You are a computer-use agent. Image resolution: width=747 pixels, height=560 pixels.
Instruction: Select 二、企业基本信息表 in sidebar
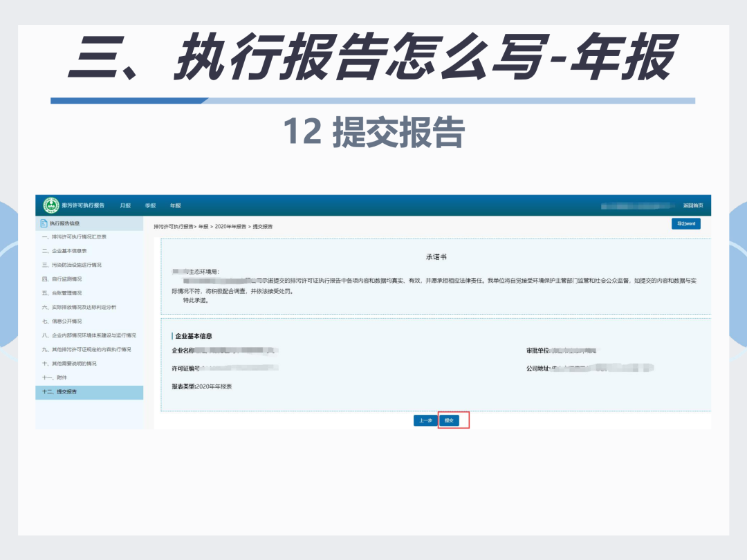click(89, 251)
